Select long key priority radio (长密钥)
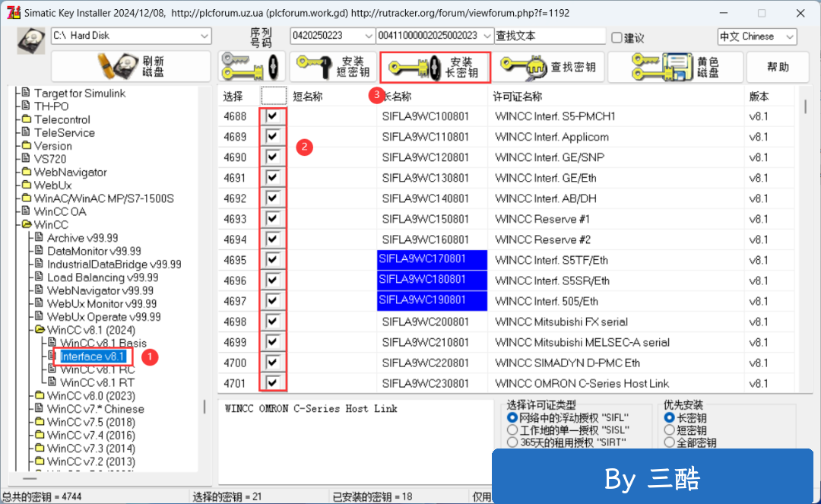 point(669,417)
